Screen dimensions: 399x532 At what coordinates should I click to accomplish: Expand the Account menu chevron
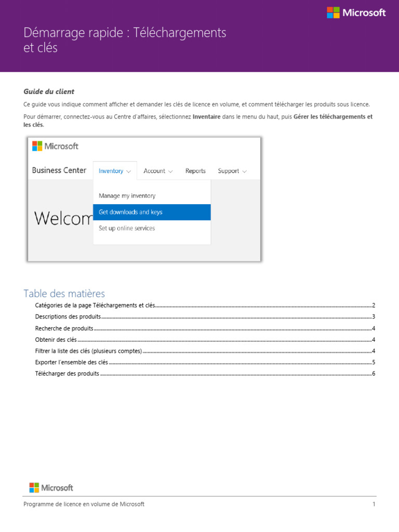[170, 171]
